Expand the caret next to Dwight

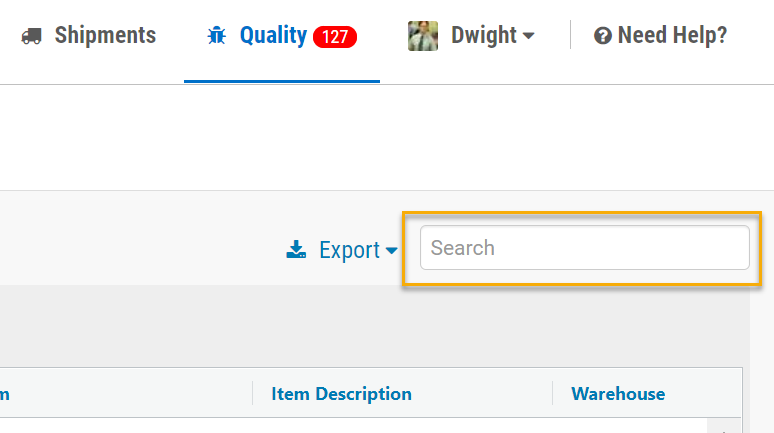click(x=528, y=36)
